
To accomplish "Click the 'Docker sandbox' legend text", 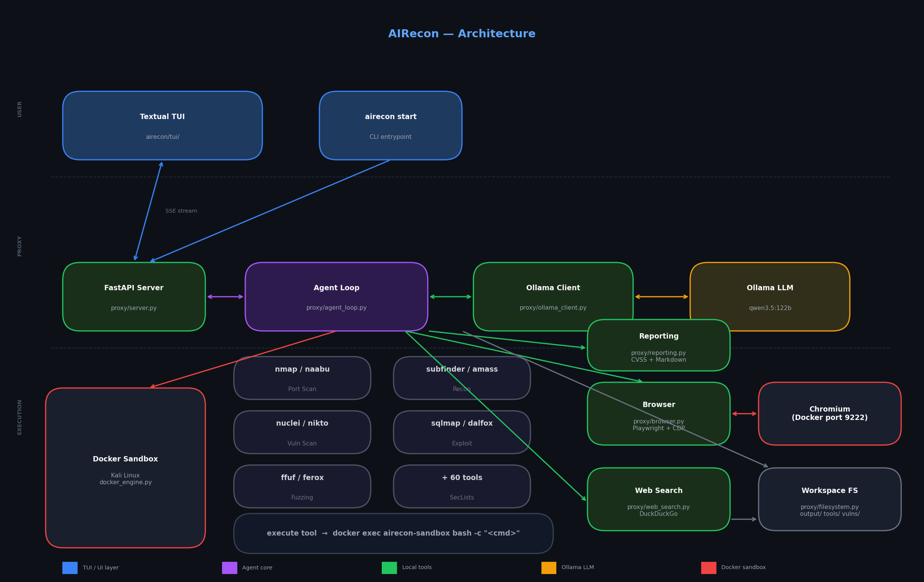I will 743,568.
